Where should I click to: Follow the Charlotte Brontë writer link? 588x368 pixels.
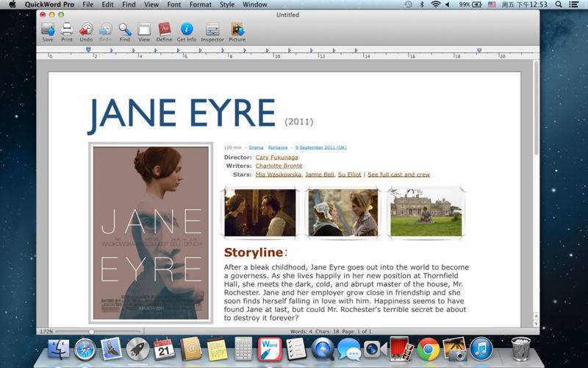[x=279, y=166]
